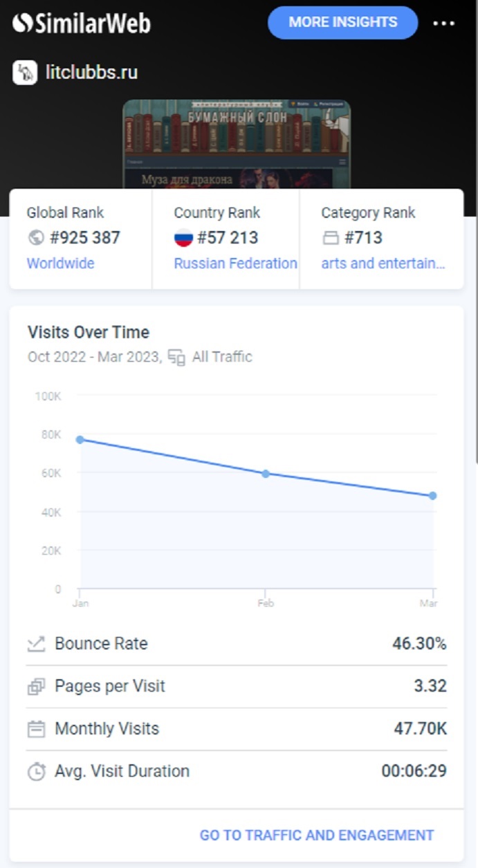Open the Worldwide rank link

(60, 264)
